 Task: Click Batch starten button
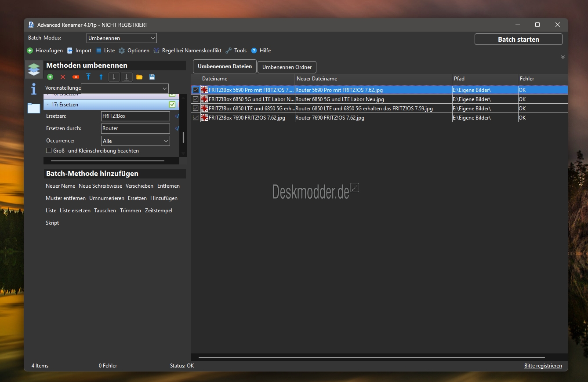pos(519,39)
